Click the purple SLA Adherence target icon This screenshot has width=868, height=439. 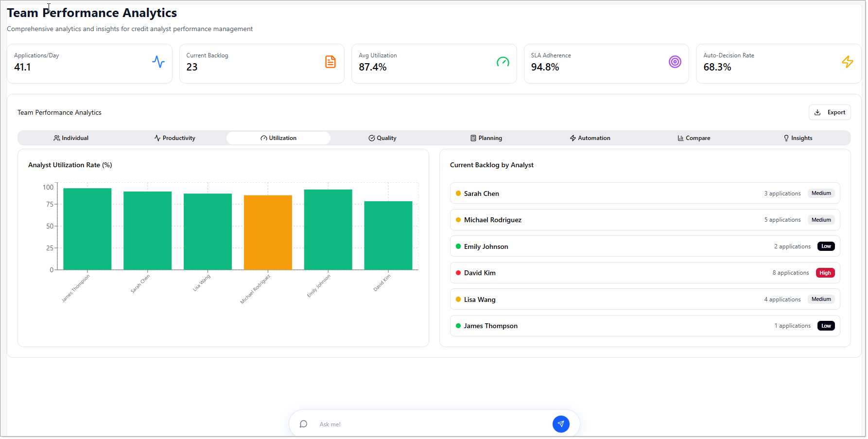coord(675,62)
